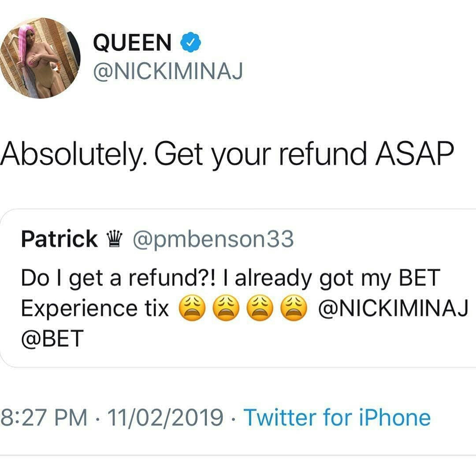This screenshot has height=476, width=476.
Task: Click the Patrick display name
Action: click(59, 238)
